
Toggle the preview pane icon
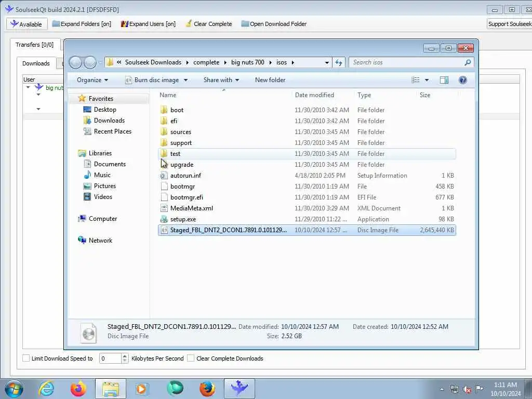pos(444,80)
